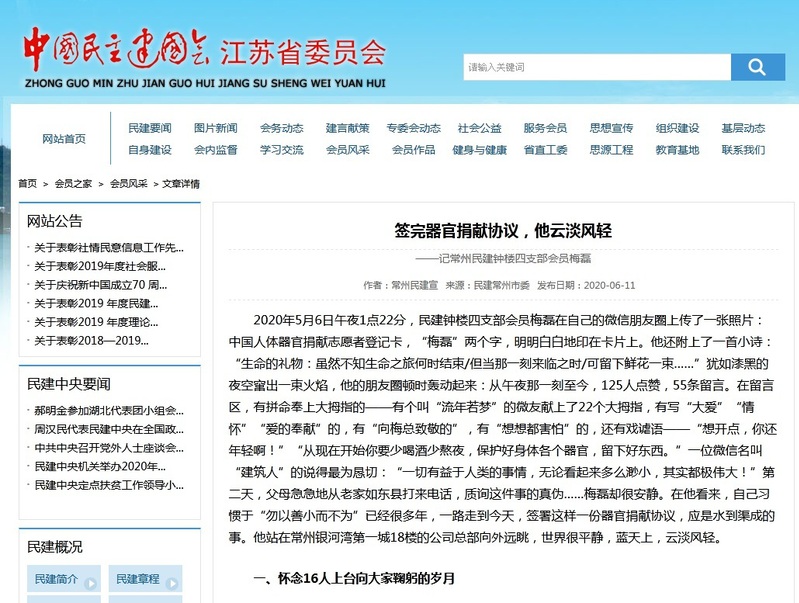Open news 郝明金参加湖北代表团小组会...
The height and width of the screenshot is (603, 799).
click(109, 410)
